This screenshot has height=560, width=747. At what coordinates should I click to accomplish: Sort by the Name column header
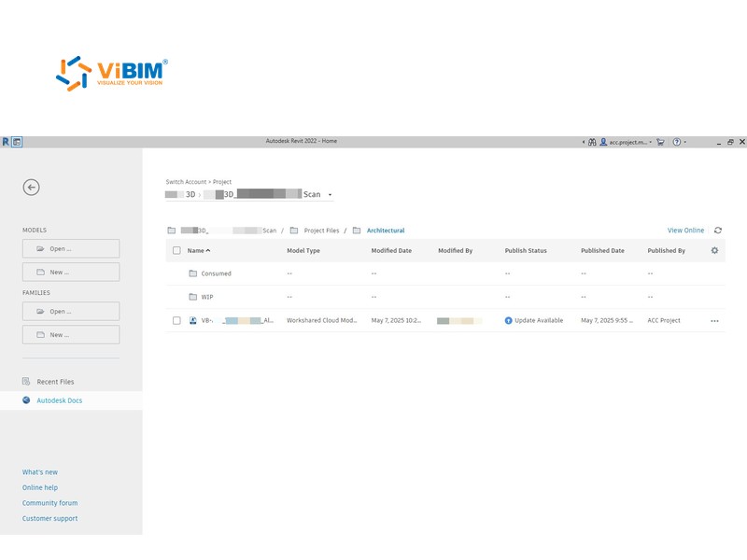pyautogui.click(x=199, y=250)
